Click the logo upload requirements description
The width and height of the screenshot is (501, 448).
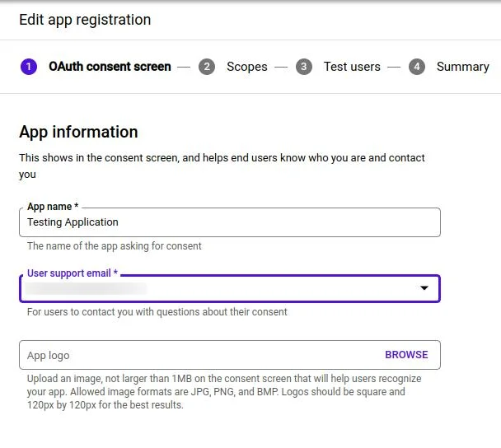tap(224, 392)
